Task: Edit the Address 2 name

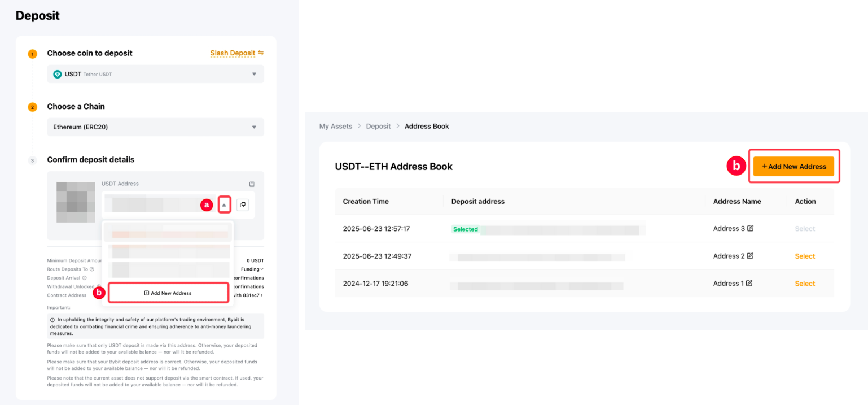Action: [750, 256]
